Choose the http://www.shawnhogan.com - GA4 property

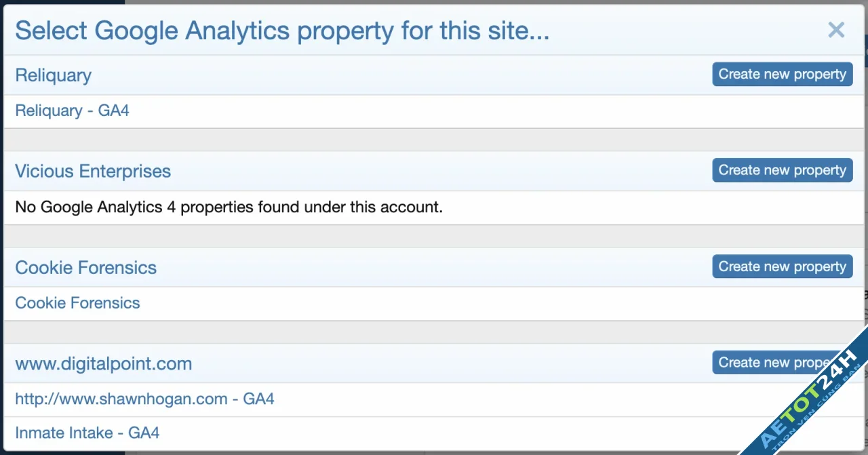(x=145, y=399)
